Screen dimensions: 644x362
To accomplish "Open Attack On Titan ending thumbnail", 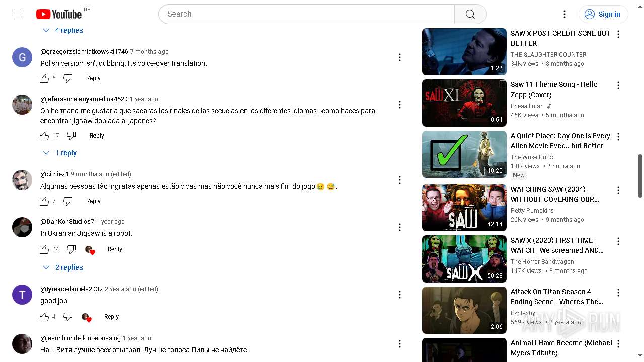I will click(464, 310).
